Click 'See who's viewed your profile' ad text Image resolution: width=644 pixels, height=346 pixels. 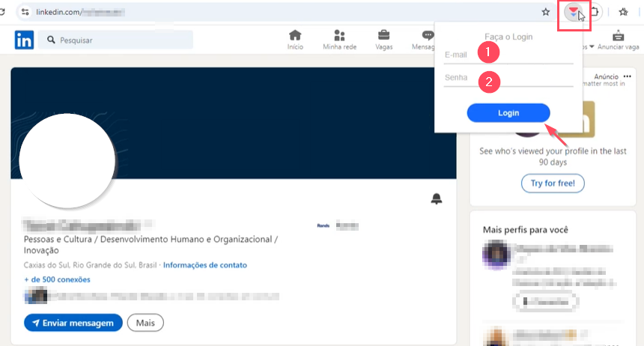[x=553, y=157]
